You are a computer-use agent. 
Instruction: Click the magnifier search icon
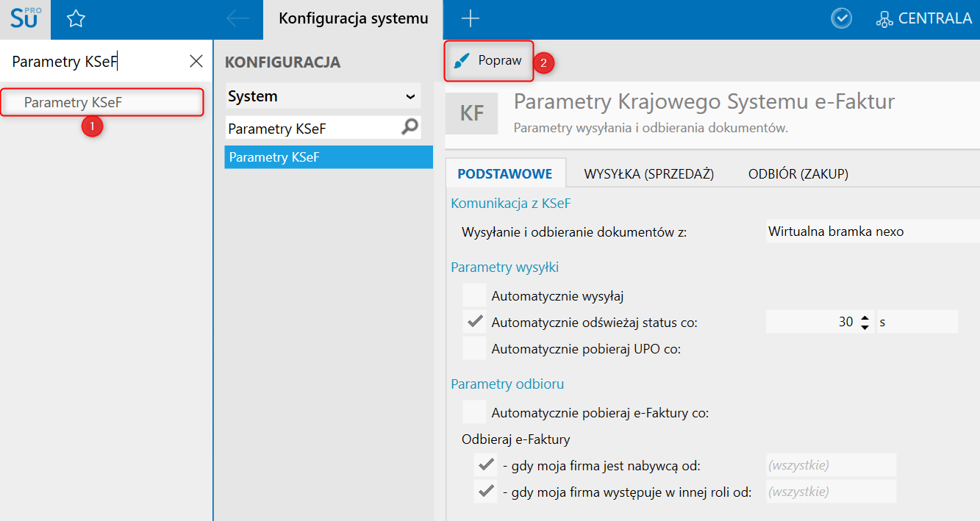pyautogui.click(x=409, y=128)
